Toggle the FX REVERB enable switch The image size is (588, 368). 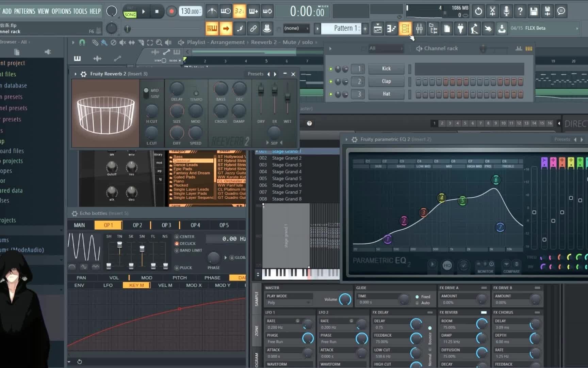(484, 312)
